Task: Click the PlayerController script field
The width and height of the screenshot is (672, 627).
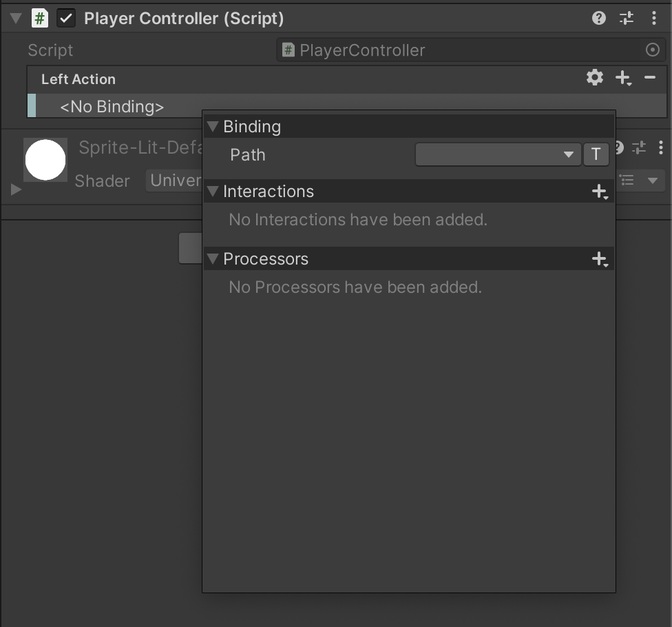Action: (x=460, y=50)
